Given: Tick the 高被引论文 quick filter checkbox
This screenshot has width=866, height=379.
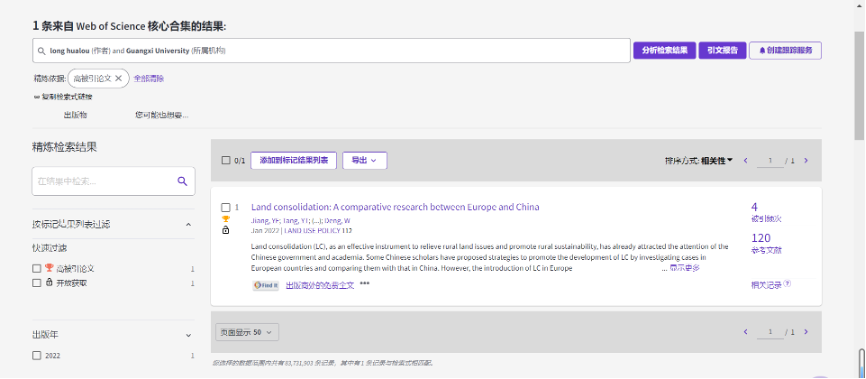Looking at the screenshot, I should point(36,269).
